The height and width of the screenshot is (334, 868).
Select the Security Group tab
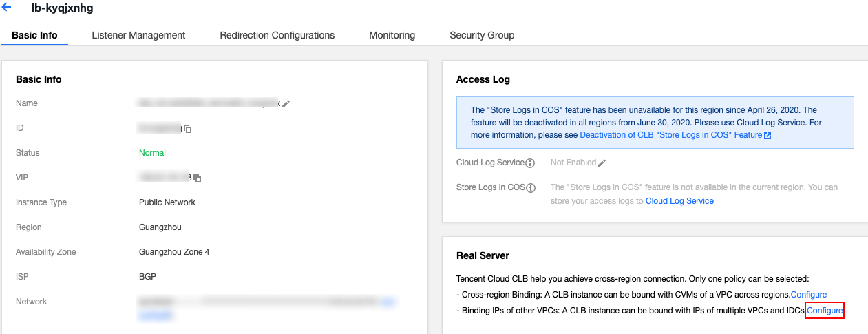[x=482, y=35]
